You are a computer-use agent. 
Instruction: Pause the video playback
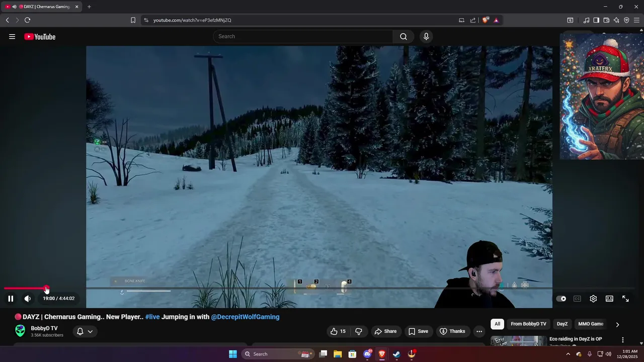point(11,299)
